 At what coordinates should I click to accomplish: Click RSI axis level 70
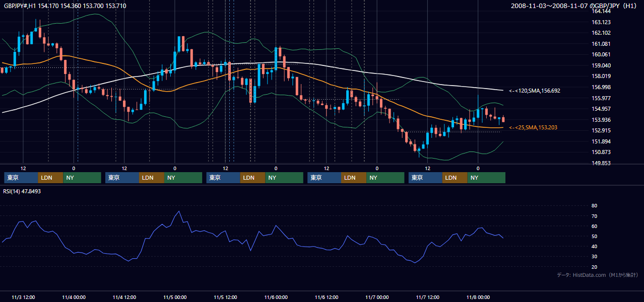point(594,216)
